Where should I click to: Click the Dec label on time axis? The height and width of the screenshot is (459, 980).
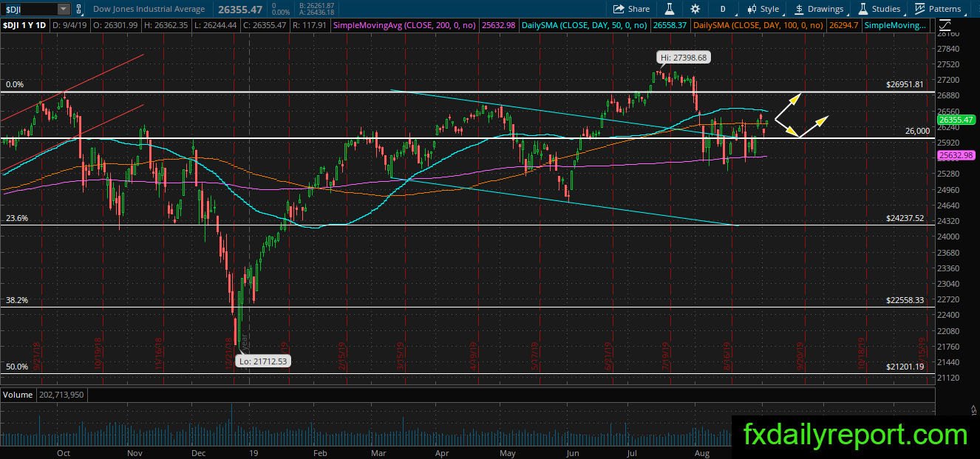[x=197, y=452]
